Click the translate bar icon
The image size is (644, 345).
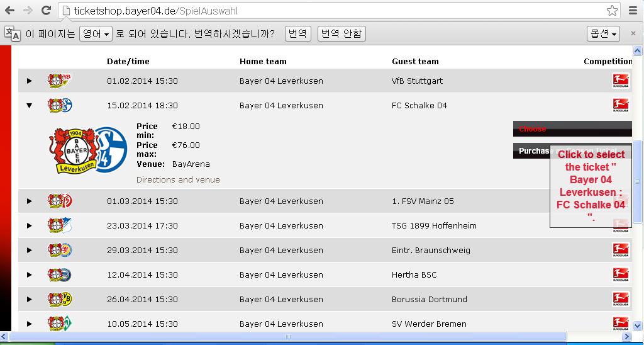point(12,33)
